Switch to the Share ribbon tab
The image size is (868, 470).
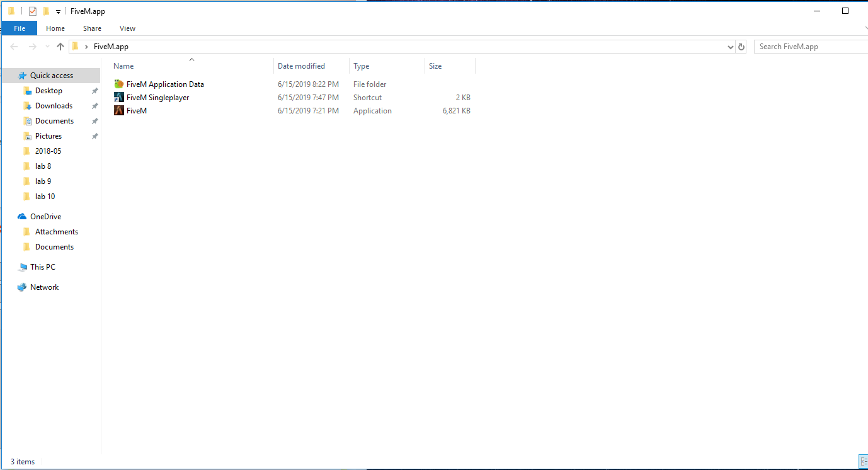[92, 28]
